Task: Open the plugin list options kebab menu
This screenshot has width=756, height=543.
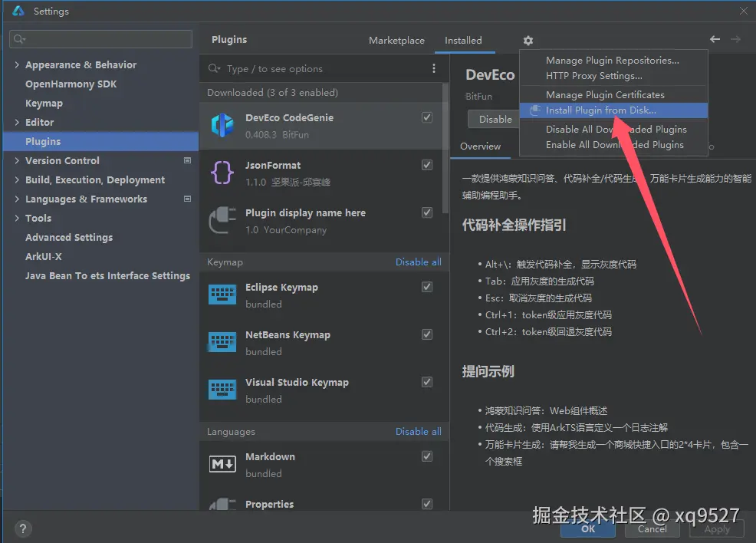Action: tap(433, 68)
